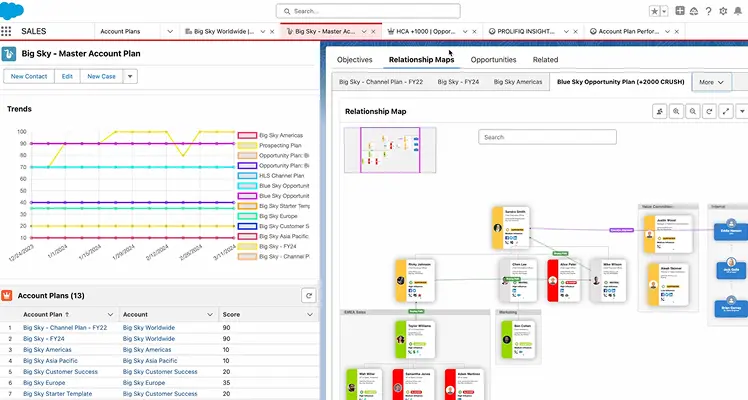Refresh the Relationship Map
This screenshot has width=748, height=400.
pos(709,111)
